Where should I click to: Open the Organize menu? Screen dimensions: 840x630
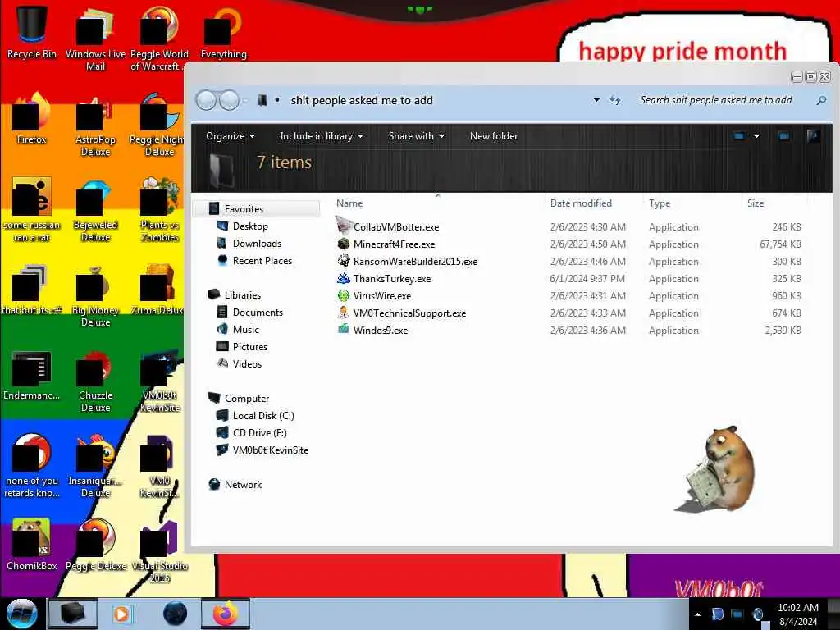pos(231,136)
